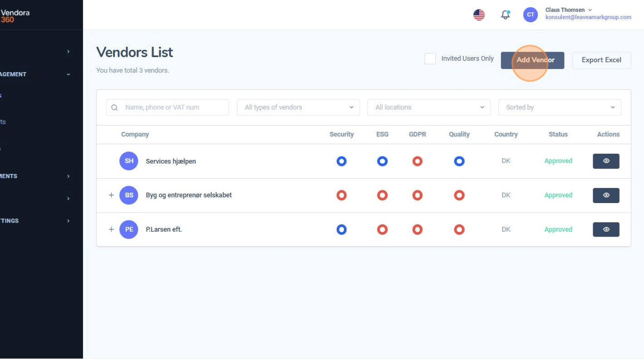The width and height of the screenshot is (644, 359).
Task: Open P.Larsen eft. using the eye button
Action: click(606, 229)
